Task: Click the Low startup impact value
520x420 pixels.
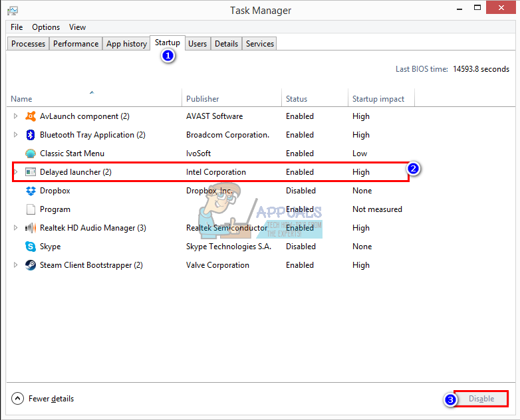Action: coord(360,154)
